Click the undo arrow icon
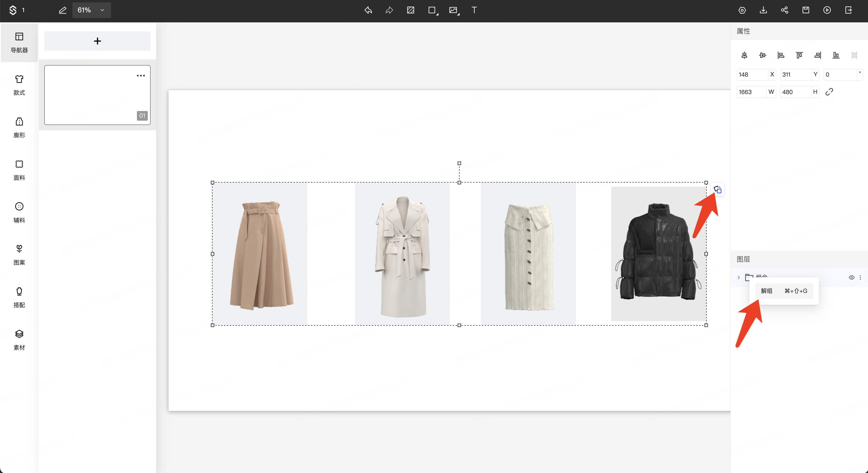The width and height of the screenshot is (868, 473). tap(368, 10)
